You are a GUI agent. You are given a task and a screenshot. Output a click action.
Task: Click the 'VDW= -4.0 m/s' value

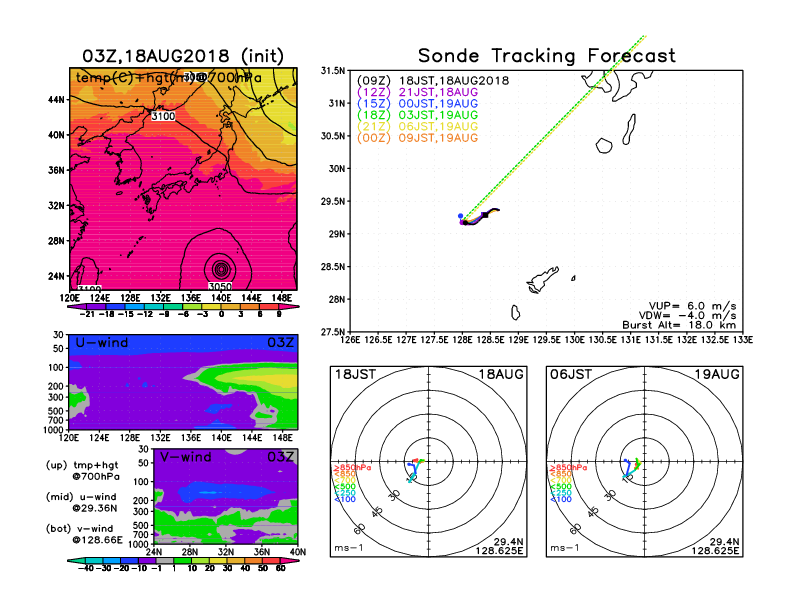tap(687, 316)
